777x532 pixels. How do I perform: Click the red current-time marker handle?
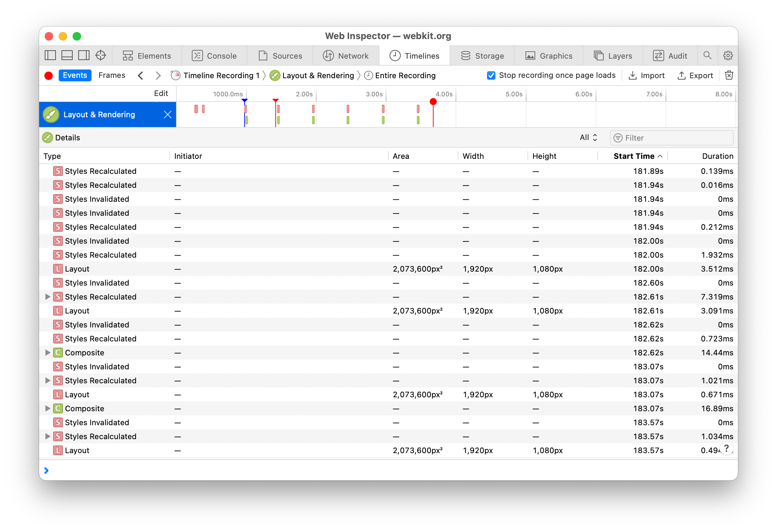[433, 102]
